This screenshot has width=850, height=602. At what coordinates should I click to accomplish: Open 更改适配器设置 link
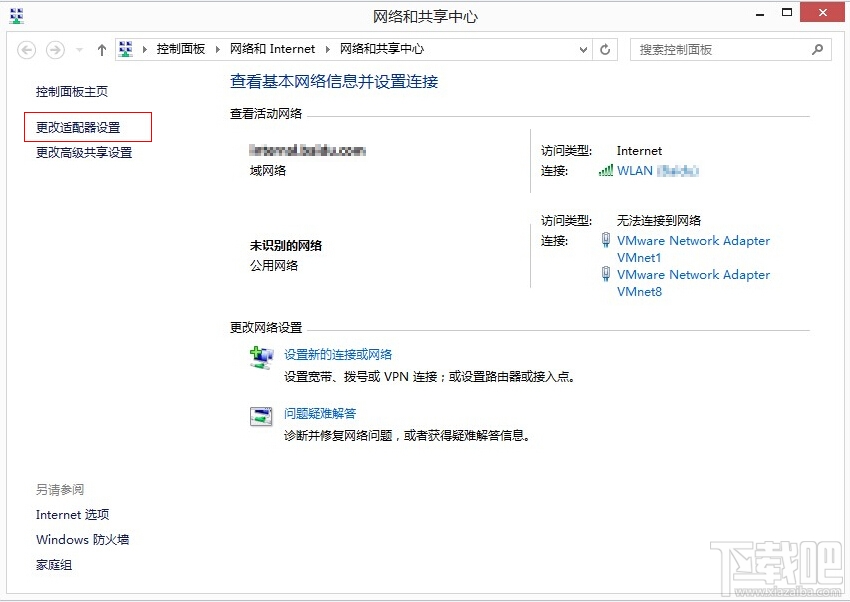78,127
